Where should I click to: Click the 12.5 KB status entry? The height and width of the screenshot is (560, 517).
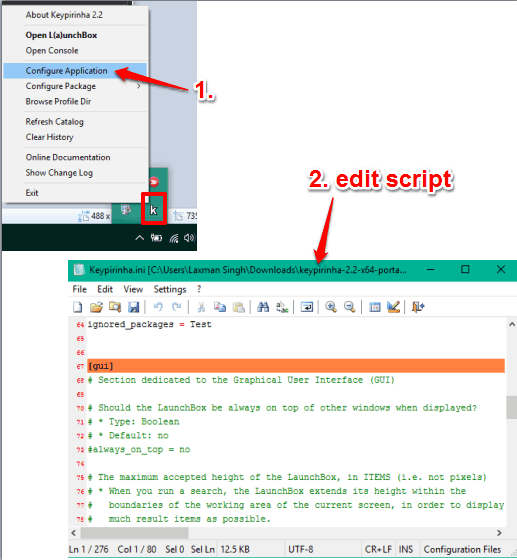tap(235, 549)
